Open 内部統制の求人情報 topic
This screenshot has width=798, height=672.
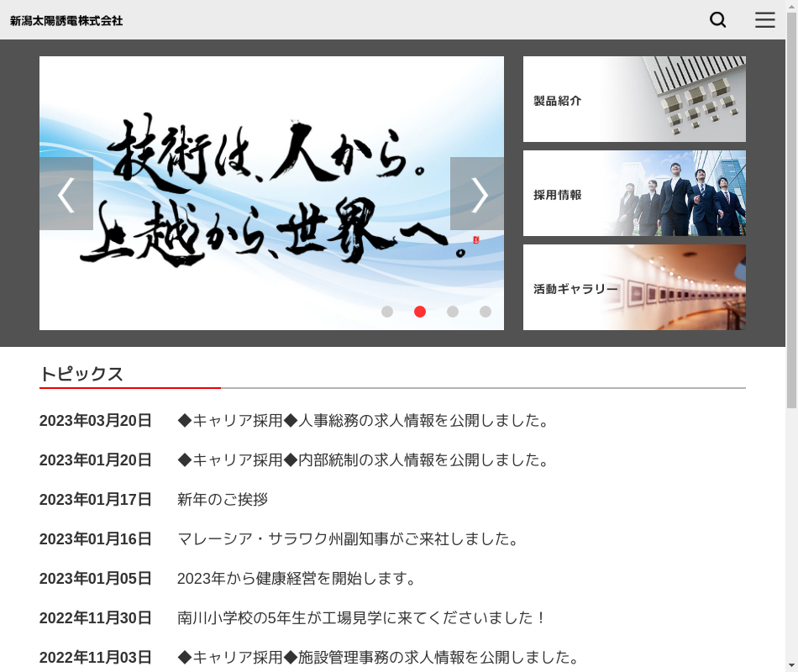coord(363,460)
